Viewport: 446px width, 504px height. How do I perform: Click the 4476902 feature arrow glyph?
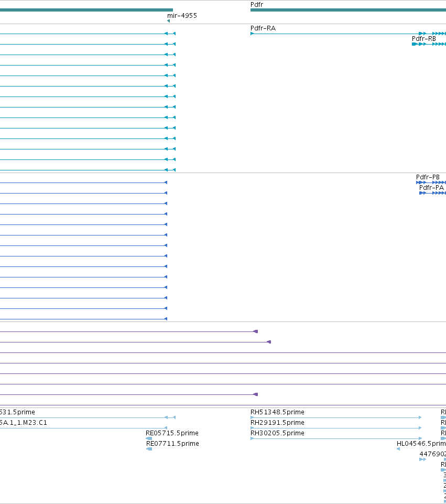click(423, 459)
